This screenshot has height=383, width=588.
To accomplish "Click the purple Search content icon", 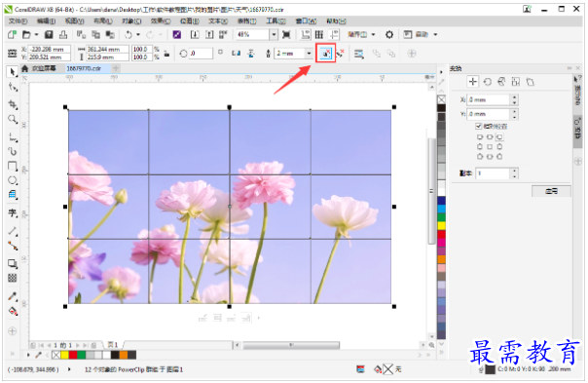I will click(176, 34).
